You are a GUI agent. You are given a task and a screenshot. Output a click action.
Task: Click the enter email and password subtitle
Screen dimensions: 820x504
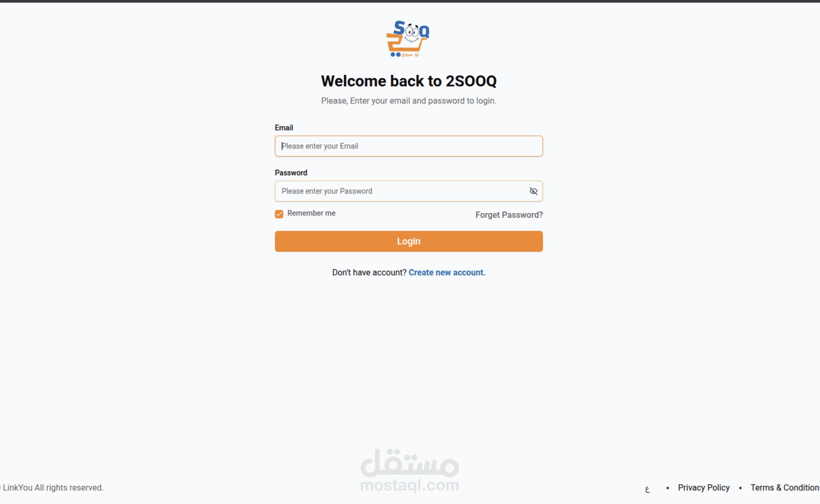[408, 101]
